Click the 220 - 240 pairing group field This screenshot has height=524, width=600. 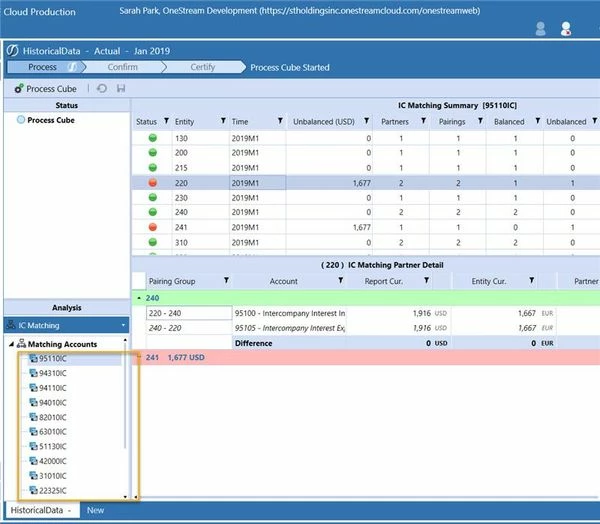(x=189, y=313)
